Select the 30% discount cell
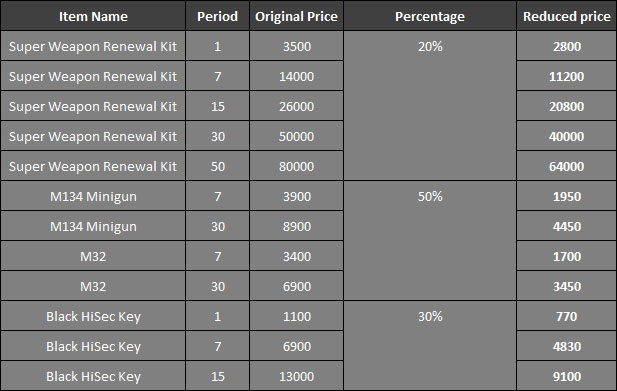This screenshot has height=391, width=617. [430, 345]
